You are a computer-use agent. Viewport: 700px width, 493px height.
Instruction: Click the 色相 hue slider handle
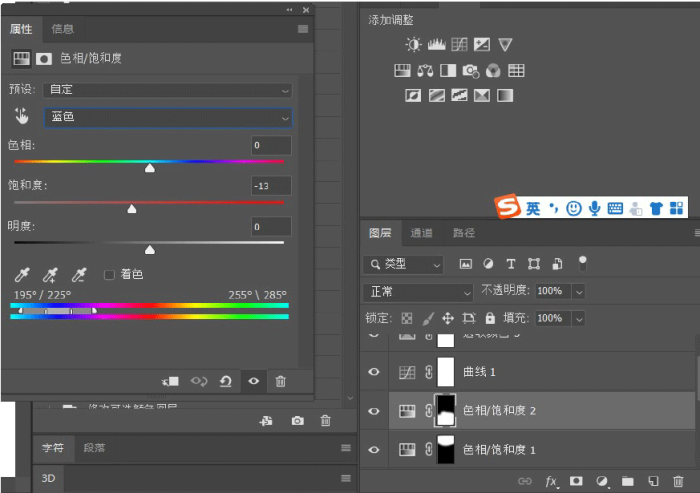pos(150,168)
